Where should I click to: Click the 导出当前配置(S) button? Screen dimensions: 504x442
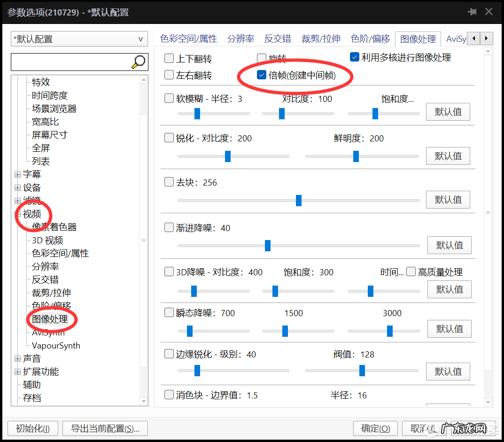105,428
